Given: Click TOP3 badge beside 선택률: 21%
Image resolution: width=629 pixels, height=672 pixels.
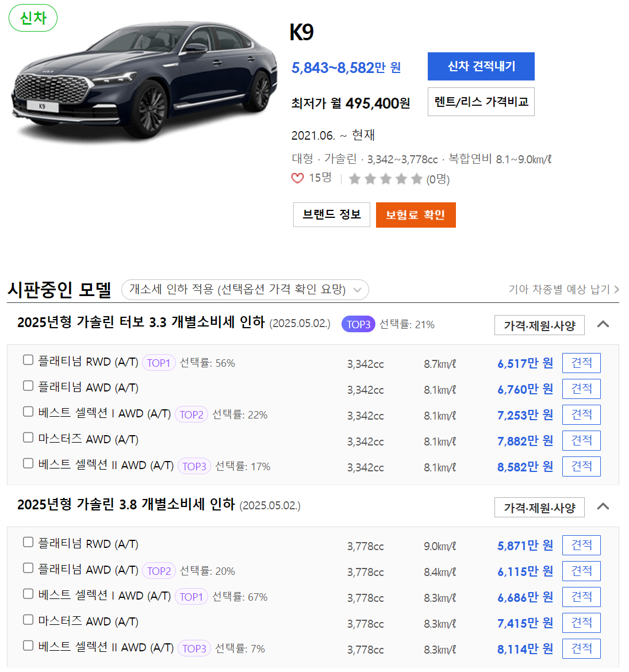Looking at the screenshot, I should (358, 324).
